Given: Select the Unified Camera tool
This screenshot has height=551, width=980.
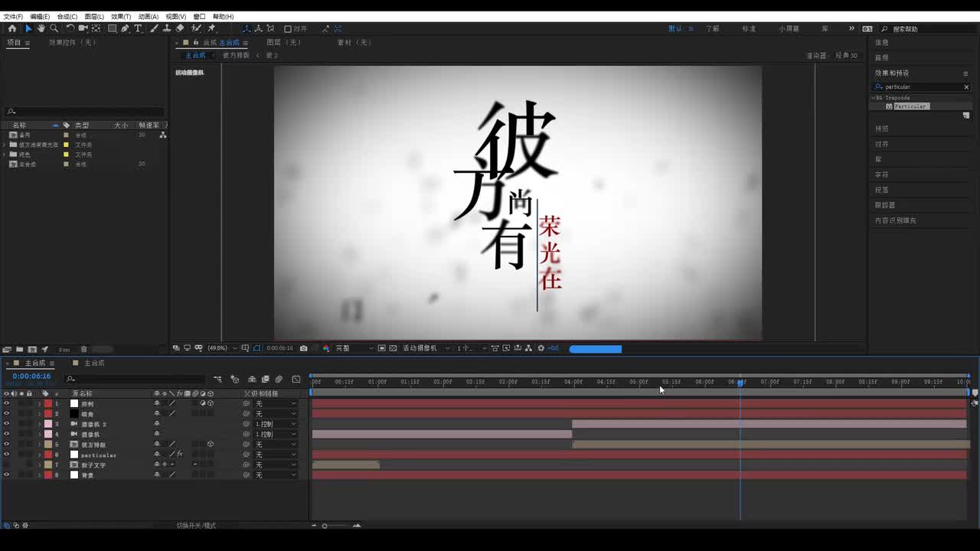Looking at the screenshot, I should coord(83,28).
